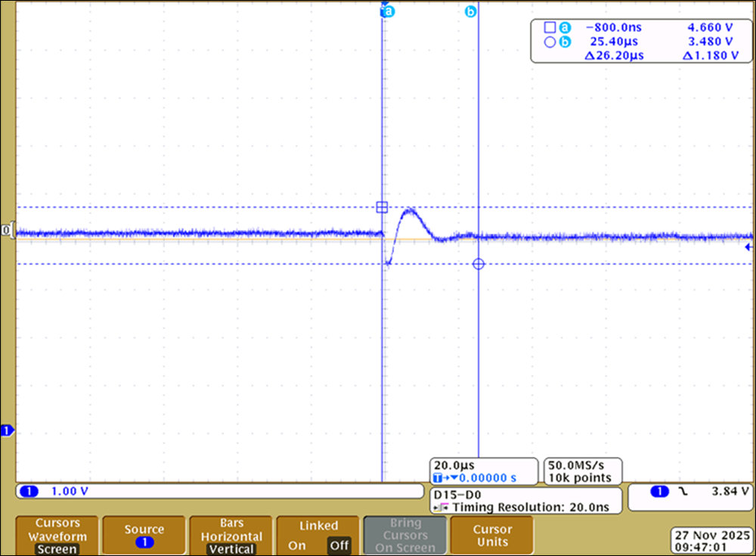Click the D15-D0 Timing Resolution readout

[525, 501]
